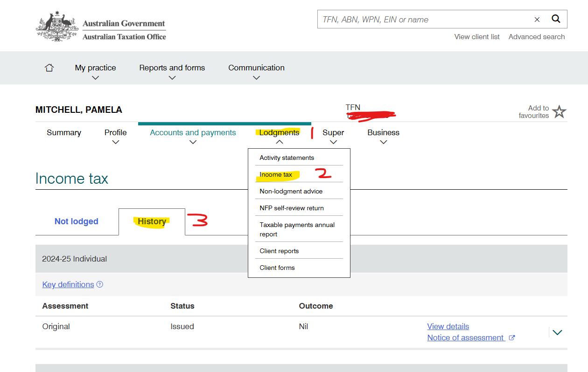Click the View details link
588x372 pixels.
tap(448, 326)
